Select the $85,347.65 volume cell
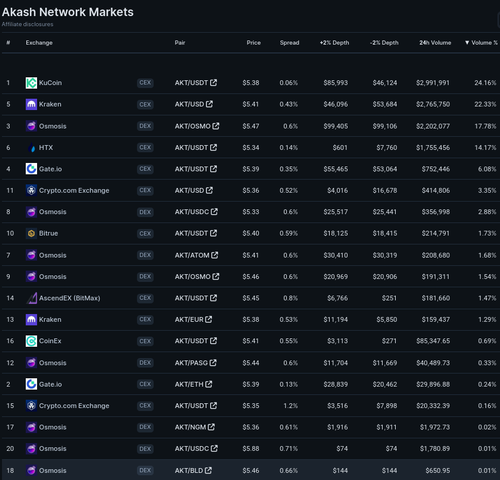 click(433, 341)
